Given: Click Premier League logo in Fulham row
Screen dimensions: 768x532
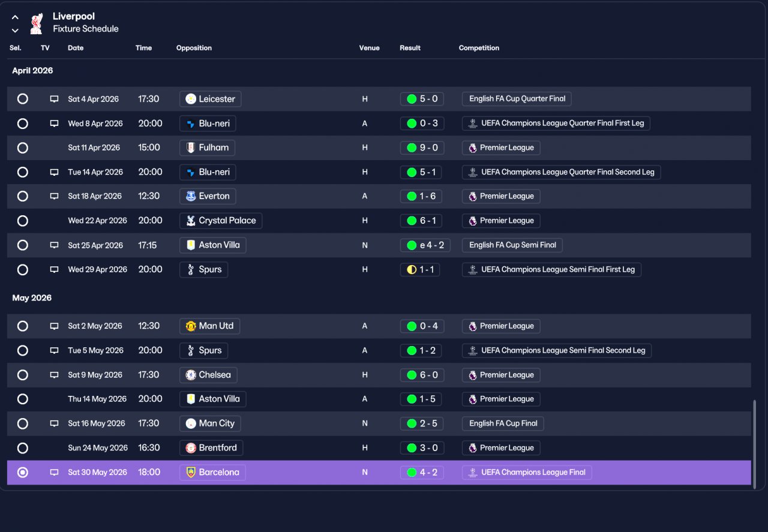Looking at the screenshot, I should (473, 148).
